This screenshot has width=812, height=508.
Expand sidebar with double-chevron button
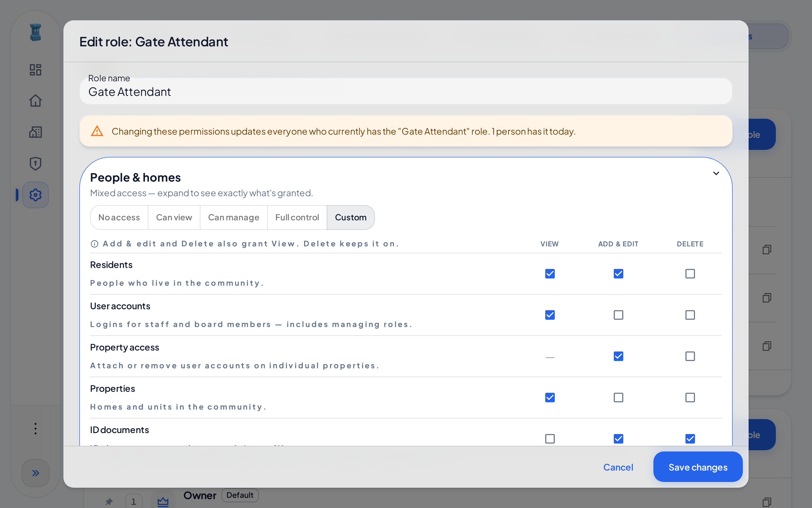[x=36, y=473]
